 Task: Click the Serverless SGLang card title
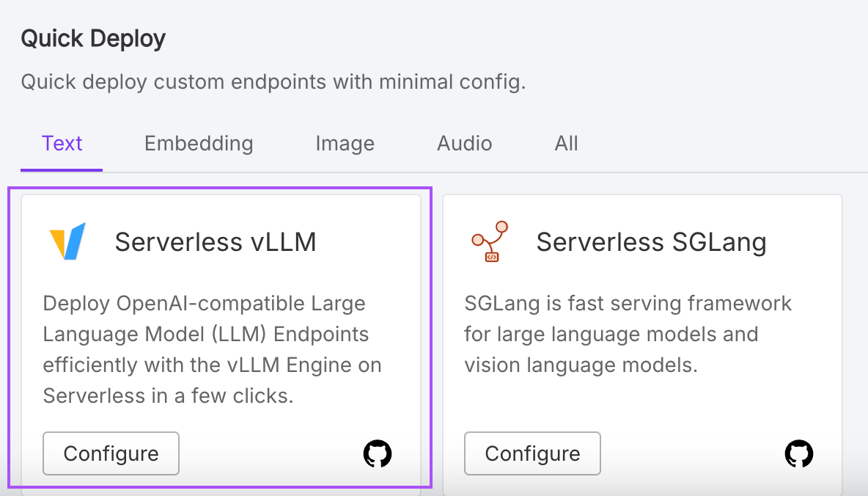click(652, 241)
